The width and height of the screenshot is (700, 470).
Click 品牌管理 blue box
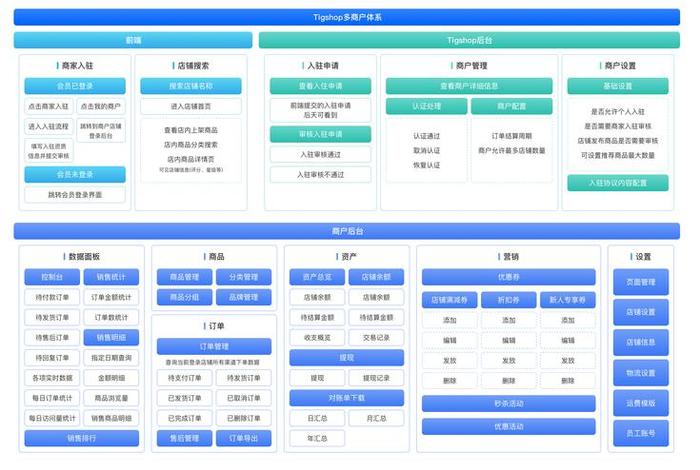click(244, 297)
